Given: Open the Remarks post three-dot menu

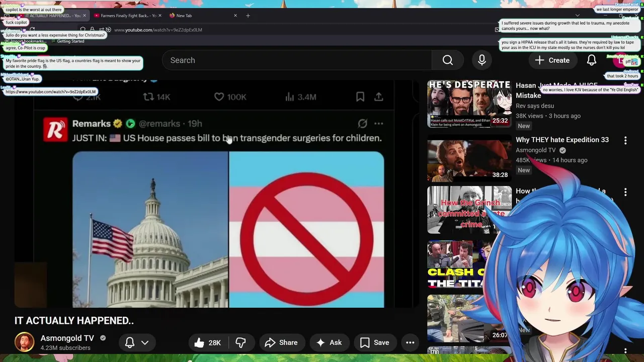Looking at the screenshot, I should 379,123.
